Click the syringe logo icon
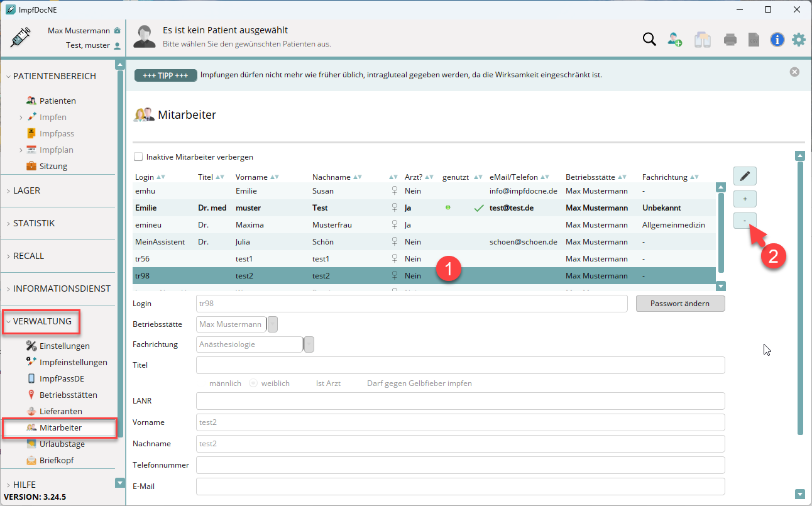The image size is (812, 506). (x=21, y=38)
